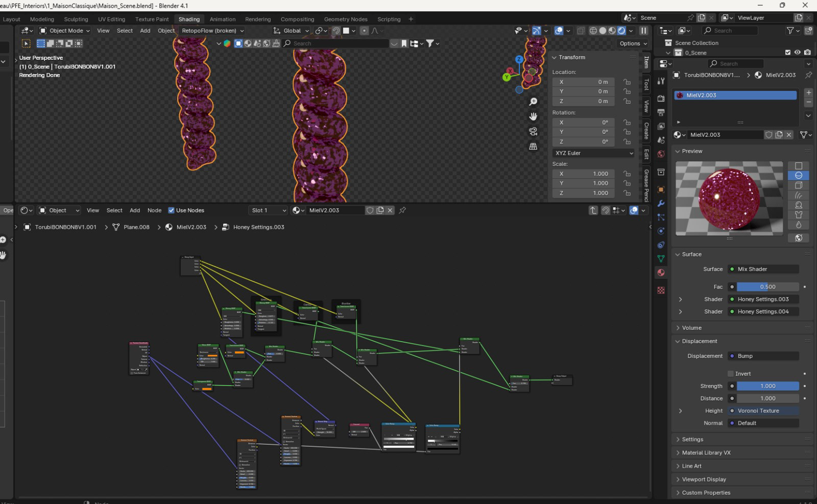Select cloth preview shape
Screen dimensions: 817x504
coord(799,215)
